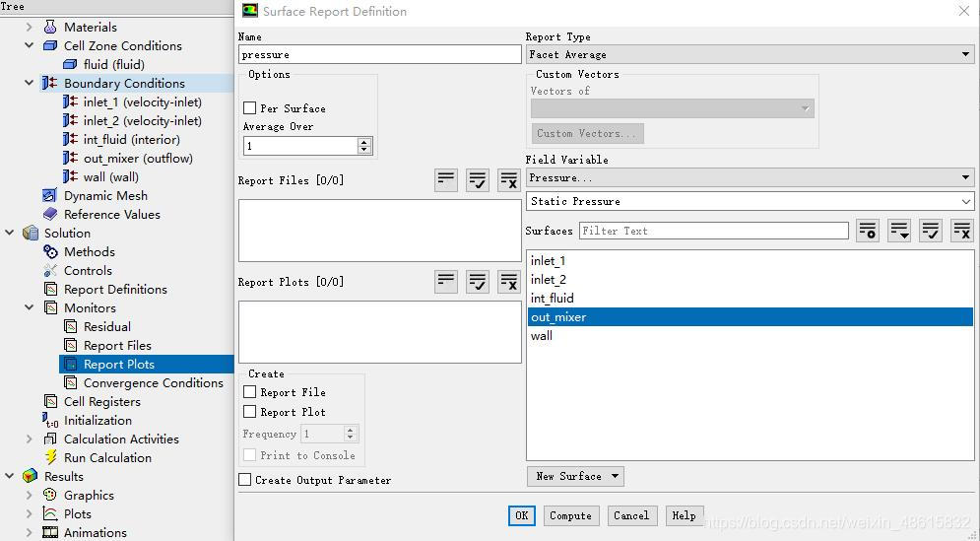Click deselect-all icon in Surfaces toolbar
Screen dimensions: 980x541
[962, 231]
